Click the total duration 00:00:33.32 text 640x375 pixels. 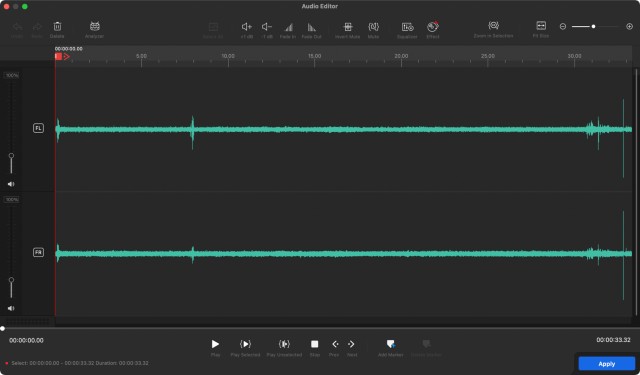click(x=613, y=339)
